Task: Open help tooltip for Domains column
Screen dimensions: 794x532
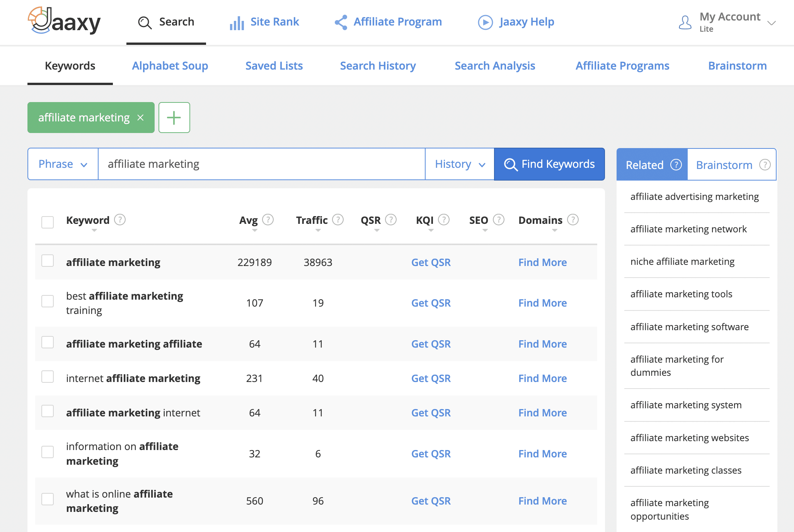Action: coord(573,220)
